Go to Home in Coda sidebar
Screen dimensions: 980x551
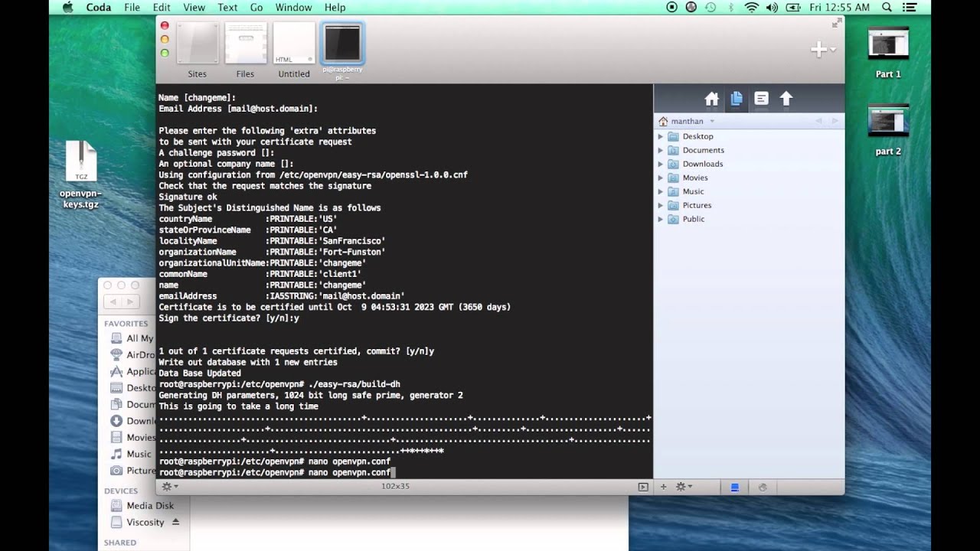coord(712,99)
